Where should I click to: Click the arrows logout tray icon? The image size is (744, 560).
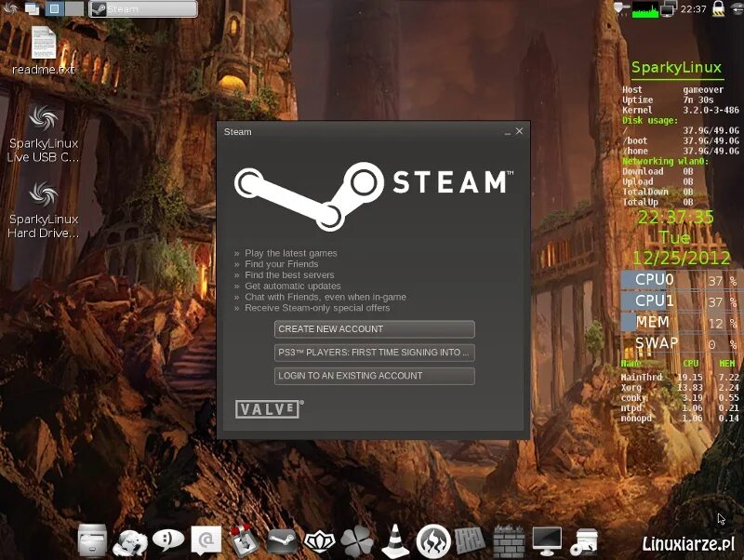736,8
